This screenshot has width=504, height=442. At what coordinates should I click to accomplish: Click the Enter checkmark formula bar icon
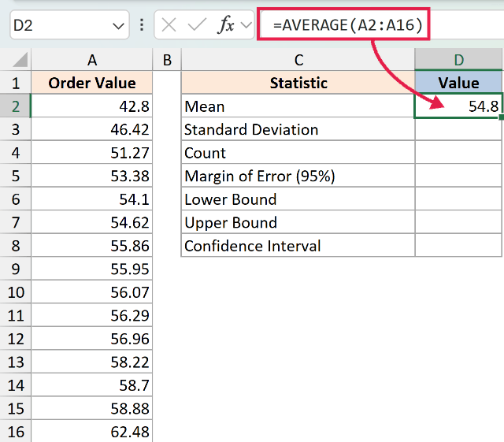coord(197,24)
